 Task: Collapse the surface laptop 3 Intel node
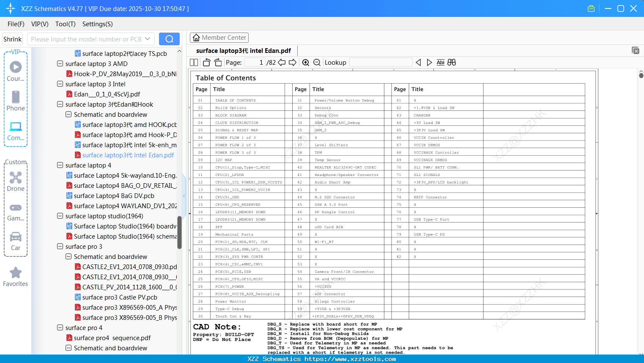pos(60,84)
